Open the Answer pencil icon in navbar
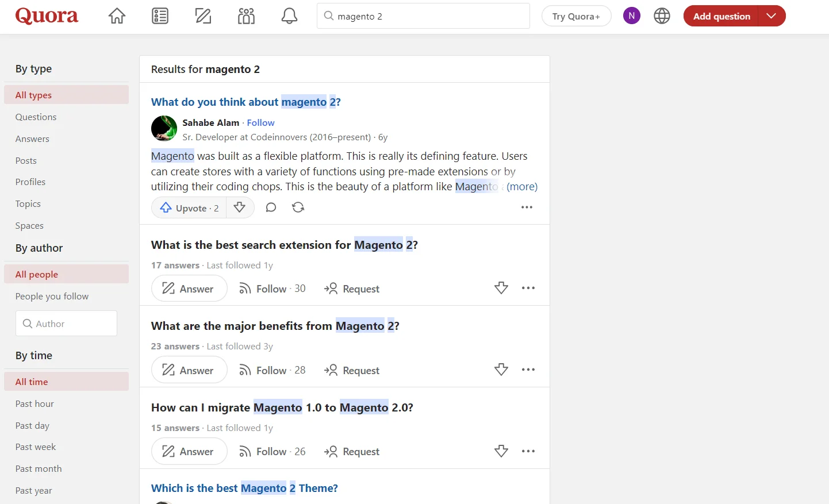The height and width of the screenshot is (504, 829). (203, 16)
